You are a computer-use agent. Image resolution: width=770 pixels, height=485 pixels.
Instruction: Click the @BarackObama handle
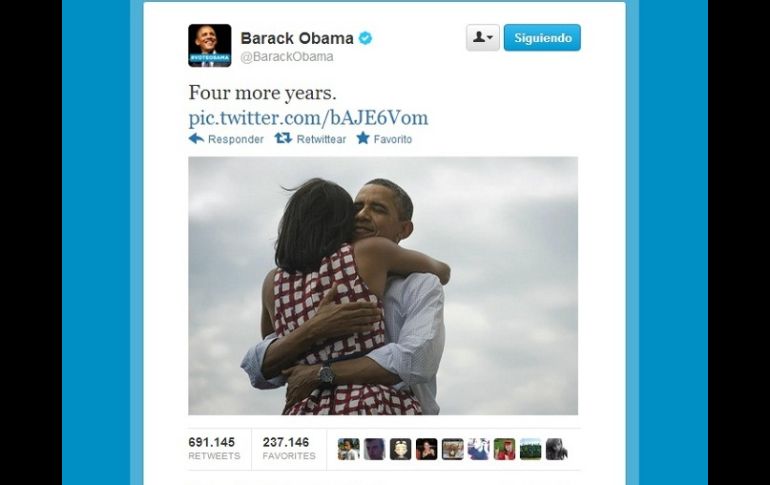click(287, 56)
